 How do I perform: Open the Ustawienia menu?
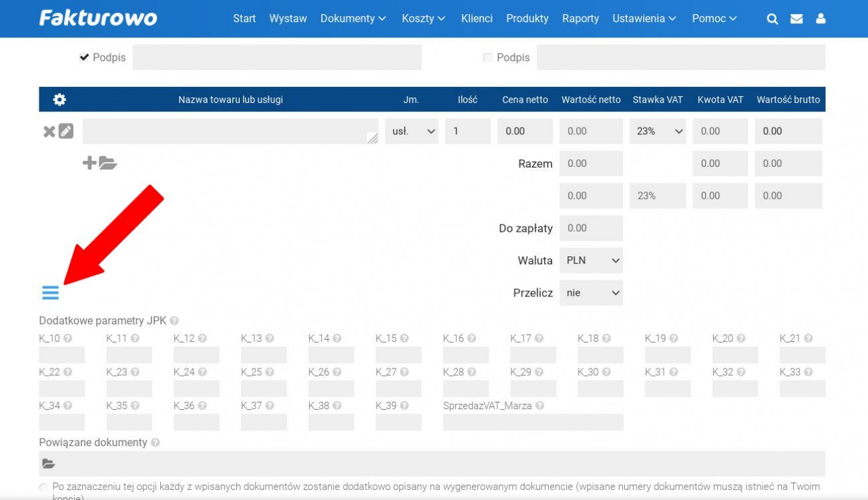[644, 19]
